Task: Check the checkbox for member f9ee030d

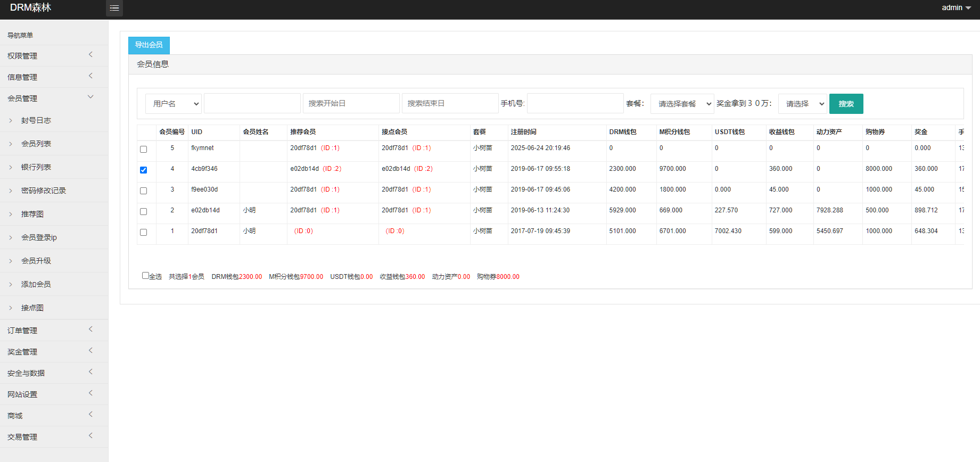Action: click(143, 191)
